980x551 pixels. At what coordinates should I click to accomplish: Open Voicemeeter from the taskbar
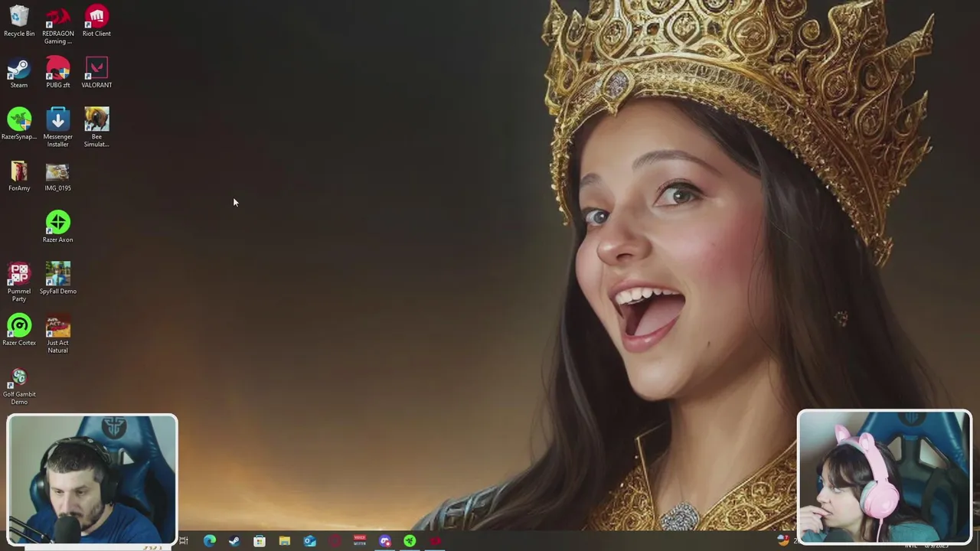pos(360,541)
